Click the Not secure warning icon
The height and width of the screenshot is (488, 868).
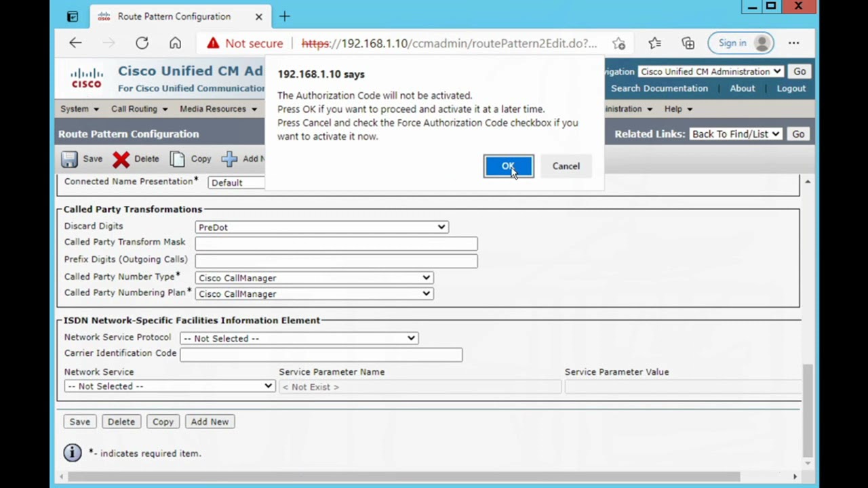[213, 43]
